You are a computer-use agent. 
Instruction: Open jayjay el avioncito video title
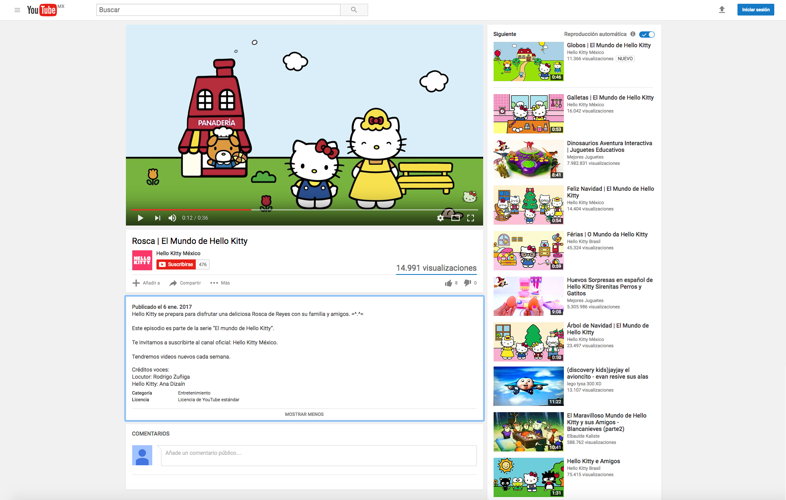point(607,373)
